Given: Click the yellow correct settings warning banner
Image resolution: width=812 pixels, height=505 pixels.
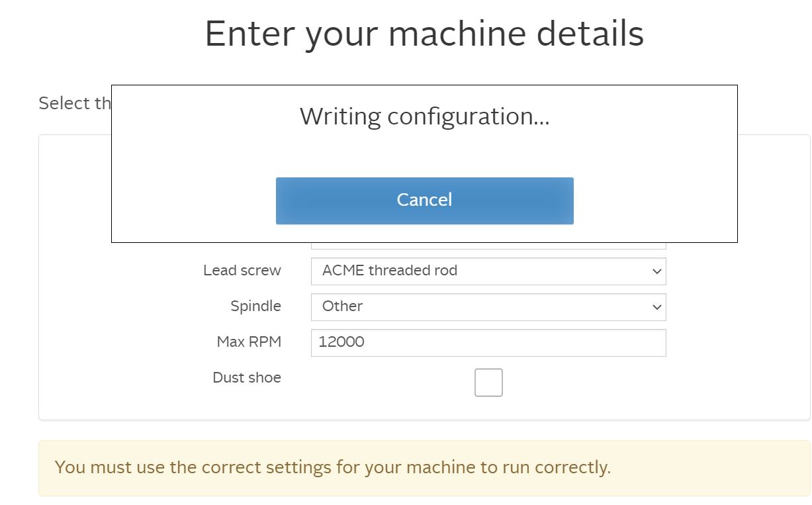Looking at the screenshot, I should pos(424,468).
